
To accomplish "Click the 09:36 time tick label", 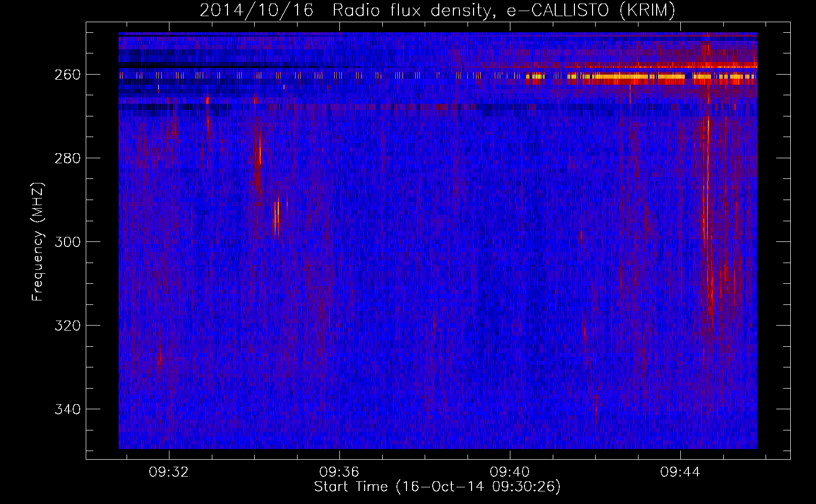I will [339, 472].
